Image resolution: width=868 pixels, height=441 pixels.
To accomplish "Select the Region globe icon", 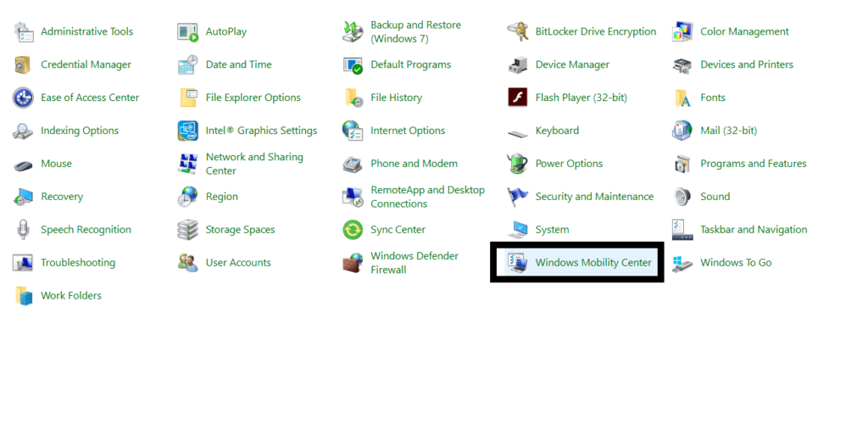I will point(187,197).
